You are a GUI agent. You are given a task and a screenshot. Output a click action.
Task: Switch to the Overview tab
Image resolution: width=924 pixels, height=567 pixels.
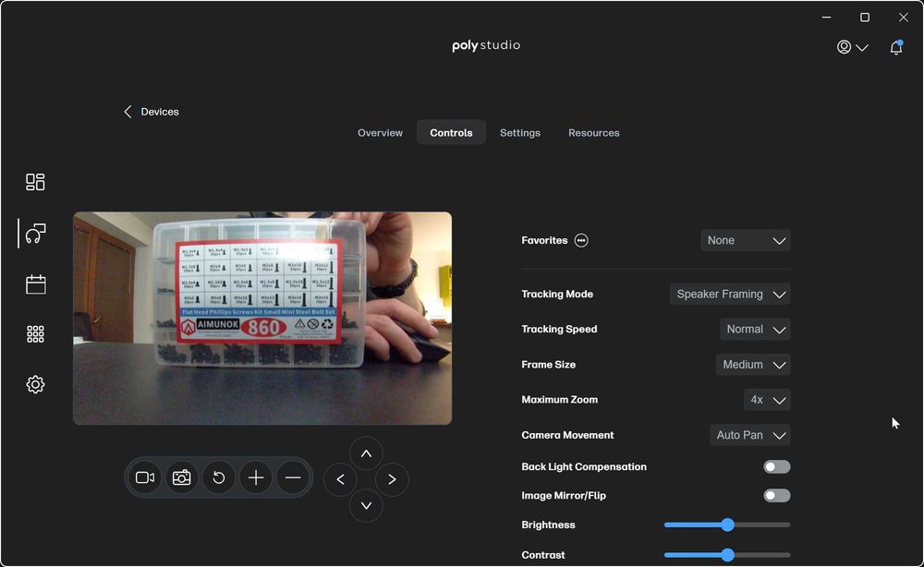[380, 132]
